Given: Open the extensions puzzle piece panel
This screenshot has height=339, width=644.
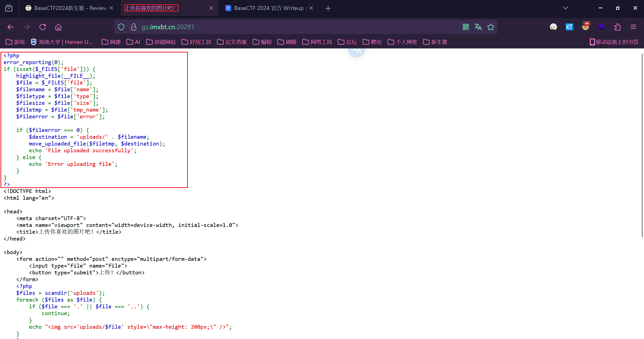Looking at the screenshot, I should pyautogui.click(x=618, y=27).
